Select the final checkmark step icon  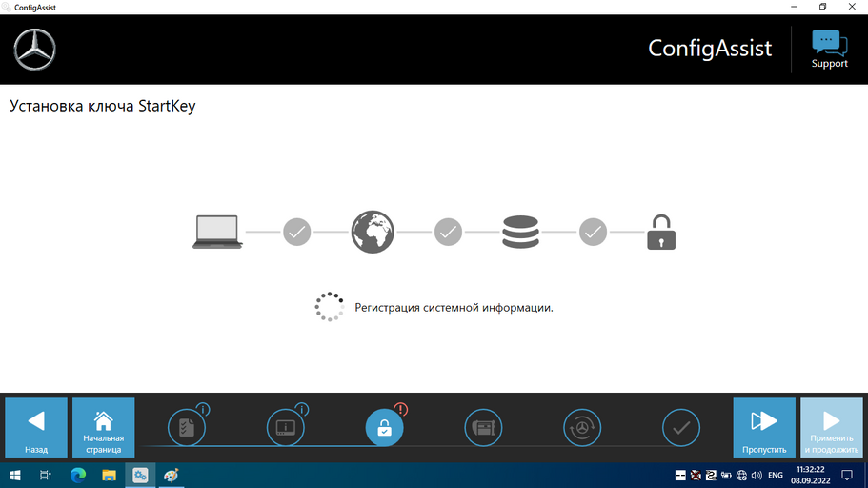click(681, 427)
